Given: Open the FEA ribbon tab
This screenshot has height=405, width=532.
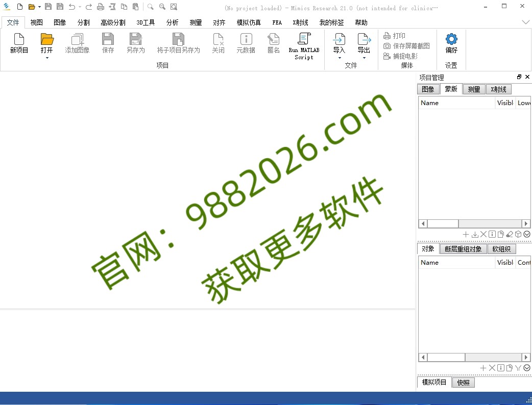Looking at the screenshot, I should 277,22.
